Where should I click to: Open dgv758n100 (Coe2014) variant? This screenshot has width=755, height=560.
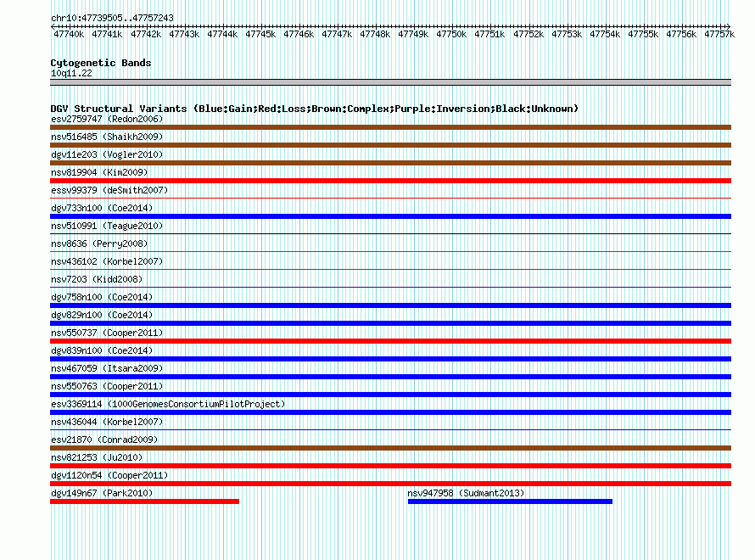pyautogui.click(x=102, y=297)
